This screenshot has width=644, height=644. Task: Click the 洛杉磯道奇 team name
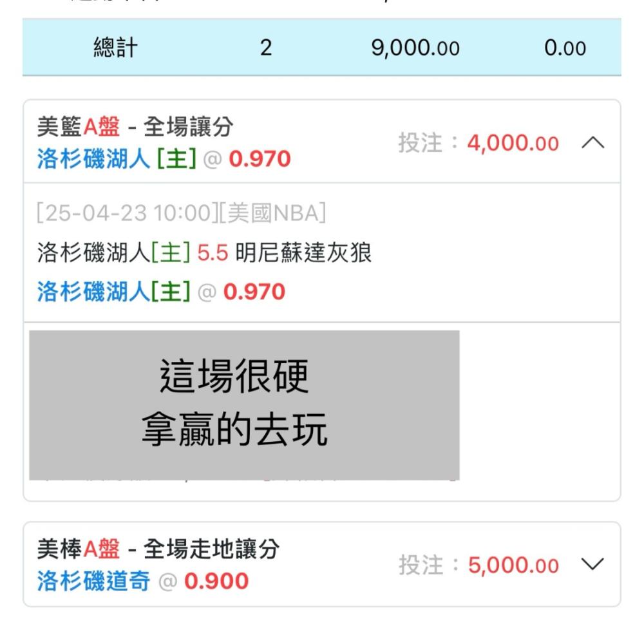click(93, 581)
